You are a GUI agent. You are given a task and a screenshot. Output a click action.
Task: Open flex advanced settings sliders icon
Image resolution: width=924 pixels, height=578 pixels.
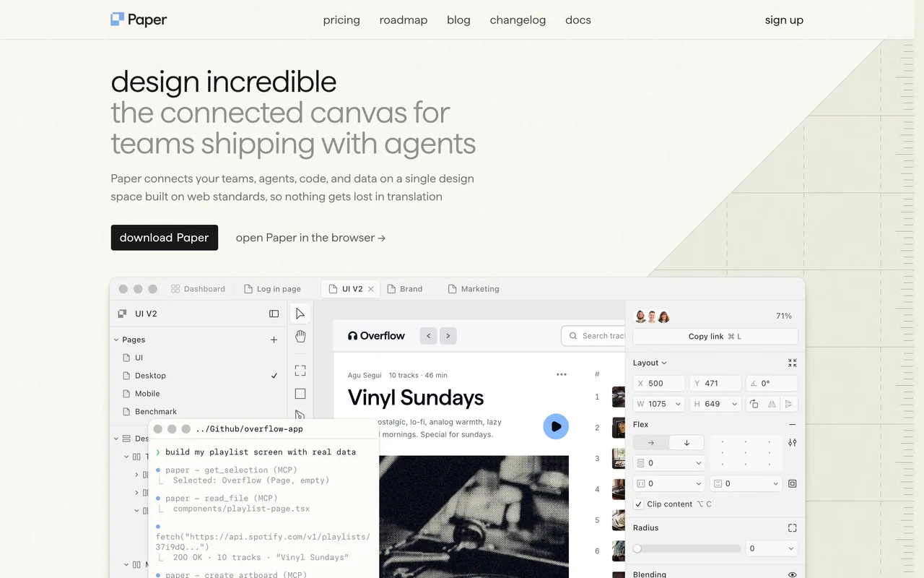point(793,442)
